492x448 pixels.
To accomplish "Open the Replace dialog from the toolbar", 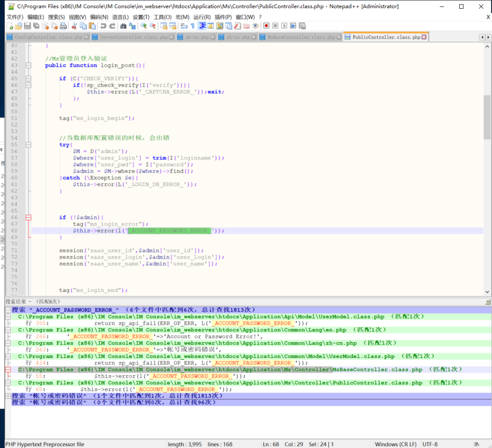I will (132, 26).
